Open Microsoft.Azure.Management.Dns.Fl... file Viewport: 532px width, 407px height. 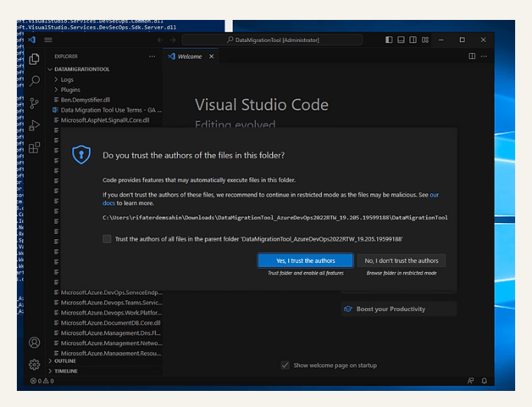point(105,333)
